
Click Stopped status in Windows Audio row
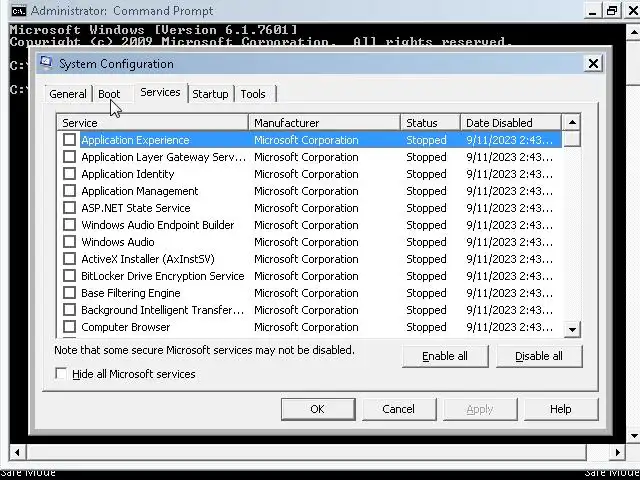(x=426, y=242)
